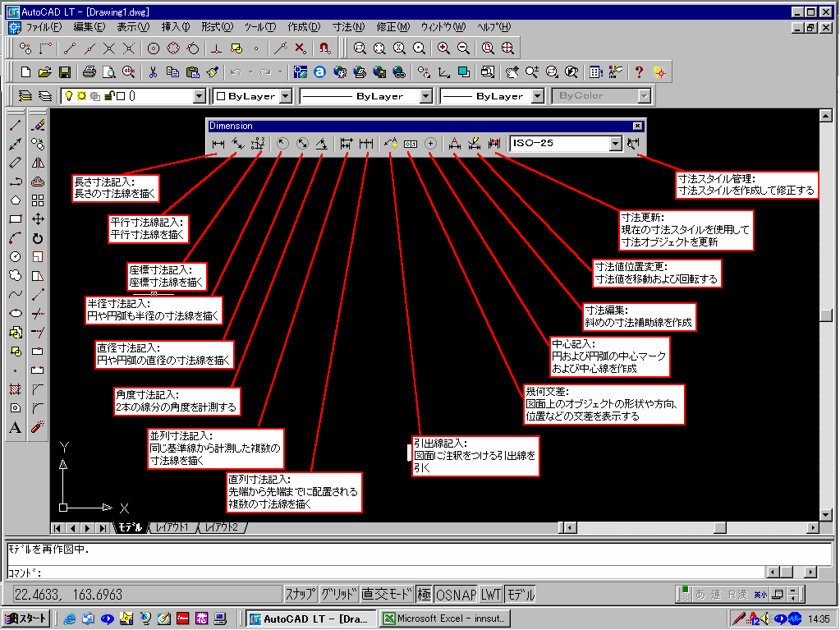840x630 pixels.
Task: Jump to the first layout tab arrow
Action: pos(57,527)
